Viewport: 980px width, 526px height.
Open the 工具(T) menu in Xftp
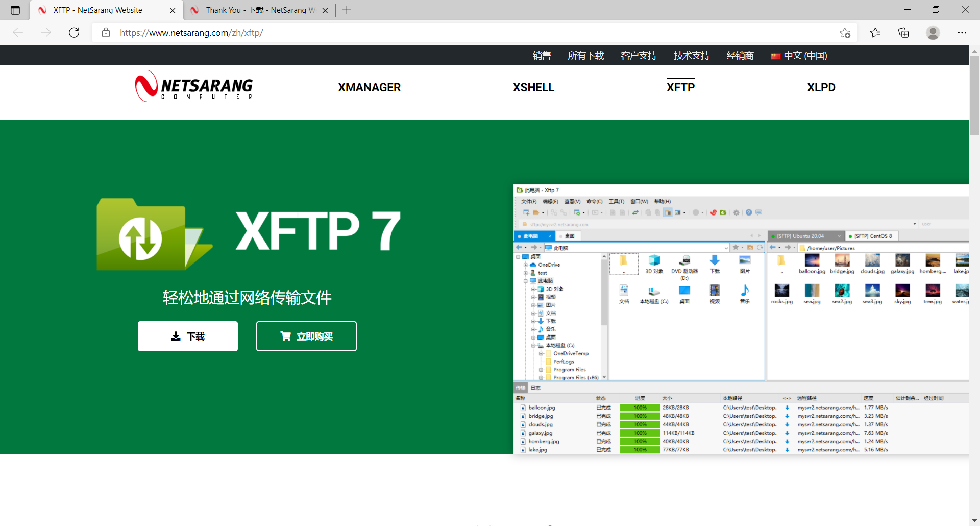(617, 202)
